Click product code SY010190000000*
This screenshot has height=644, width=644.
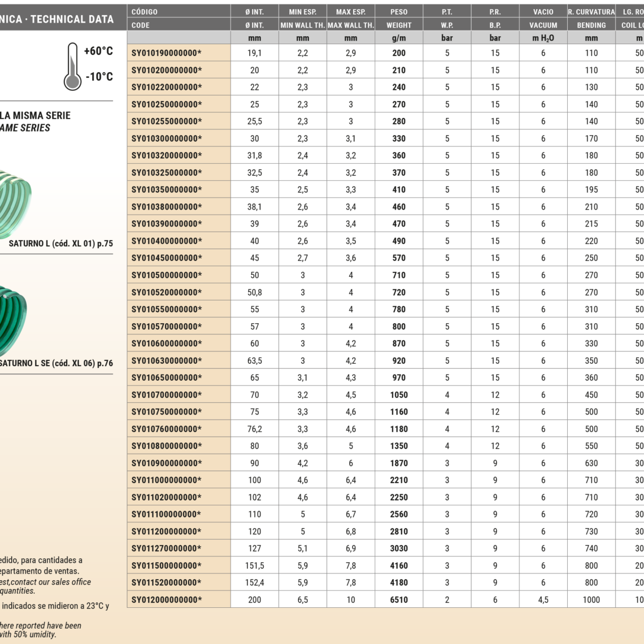click(167, 53)
